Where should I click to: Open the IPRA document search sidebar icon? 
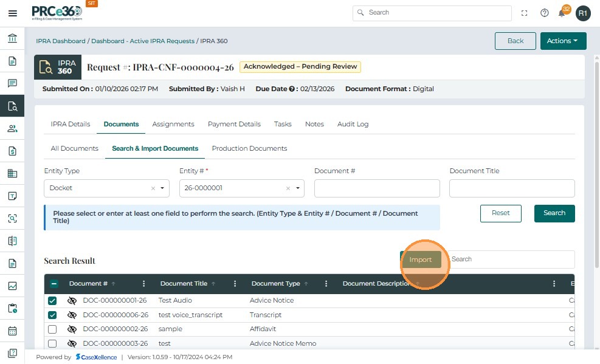click(x=12, y=106)
